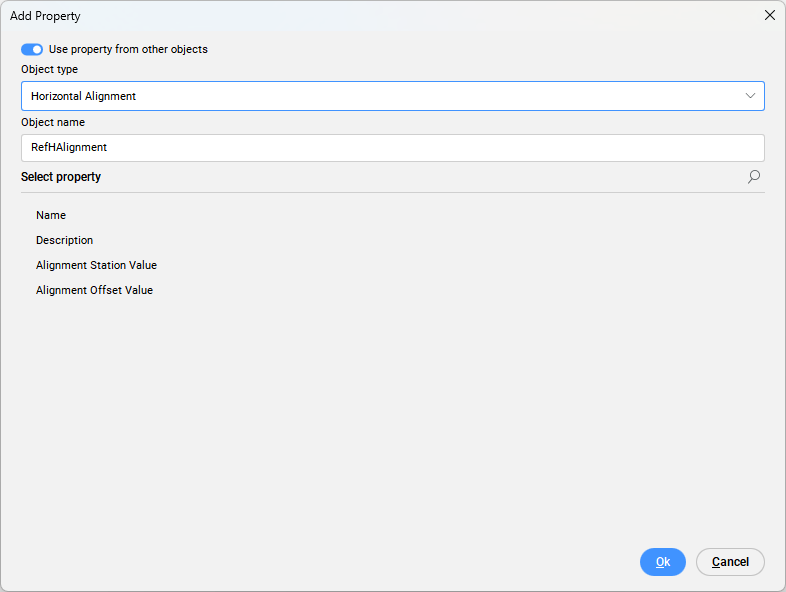Image resolution: width=786 pixels, height=592 pixels.
Task: Click the chevron arrow of Object type dropdown
Action: tap(750, 96)
